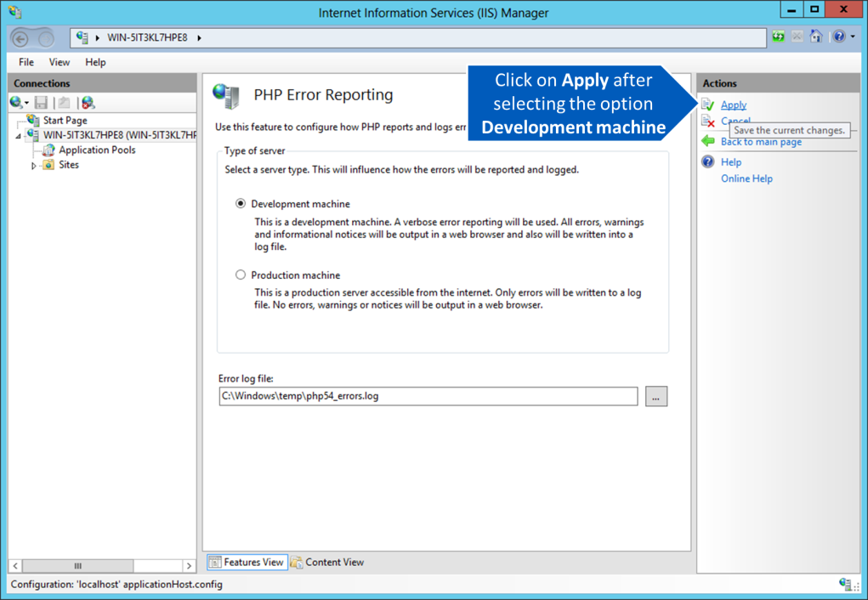Screen dimensions: 868x600
Task: Open the dropdown arrow next to the connection globe
Action: point(26,103)
